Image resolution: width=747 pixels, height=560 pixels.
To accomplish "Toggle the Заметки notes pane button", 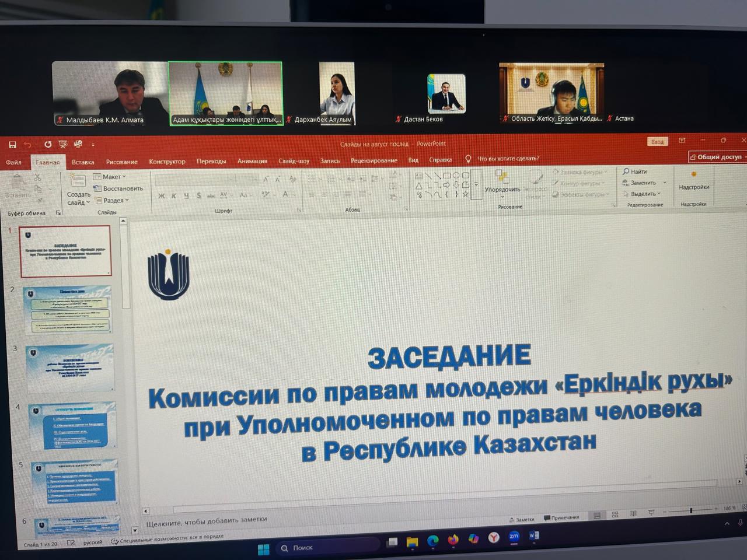I will pyautogui.click(x=522, y=519).
